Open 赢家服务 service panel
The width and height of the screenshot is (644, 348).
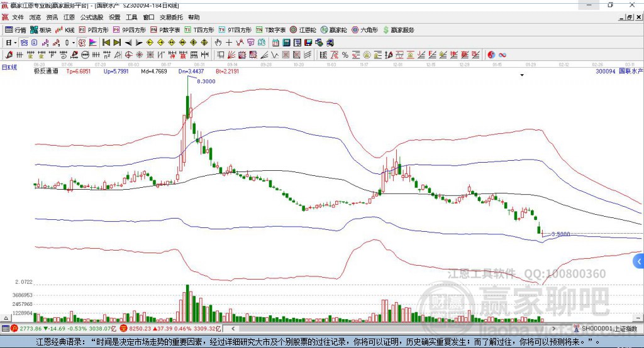(x=398, y=30)
